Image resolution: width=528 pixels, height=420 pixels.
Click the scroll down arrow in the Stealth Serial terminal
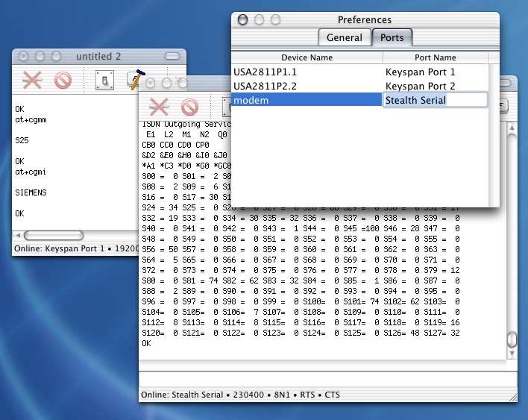pos(512,354)
